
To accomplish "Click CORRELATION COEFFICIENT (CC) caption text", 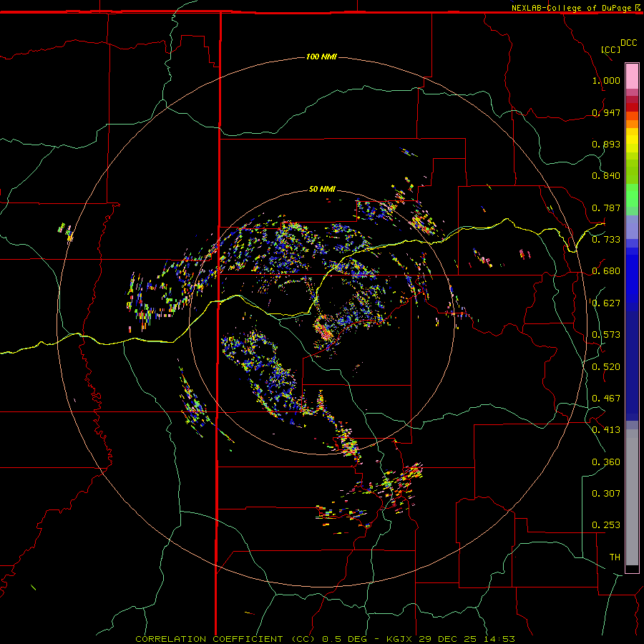I will (x=225, y=639).
